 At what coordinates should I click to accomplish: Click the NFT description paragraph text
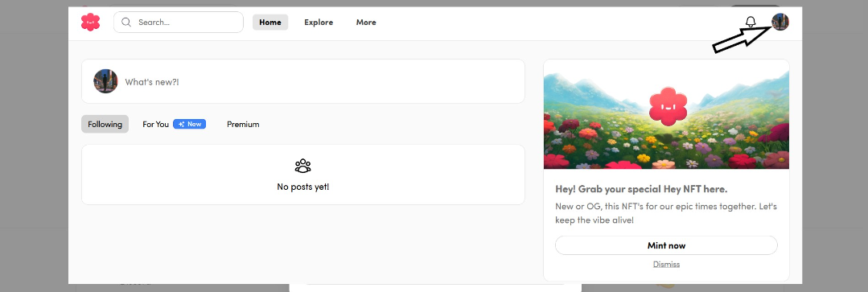point(666,213)
